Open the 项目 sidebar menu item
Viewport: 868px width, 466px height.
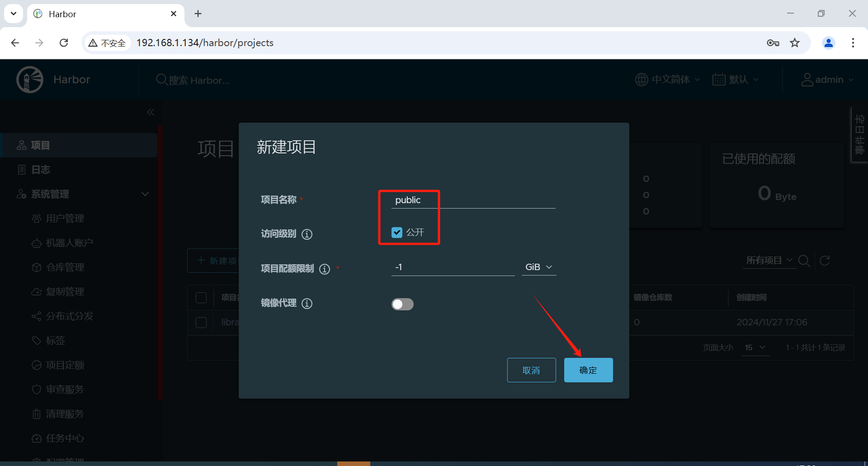(x=79, y=145)
